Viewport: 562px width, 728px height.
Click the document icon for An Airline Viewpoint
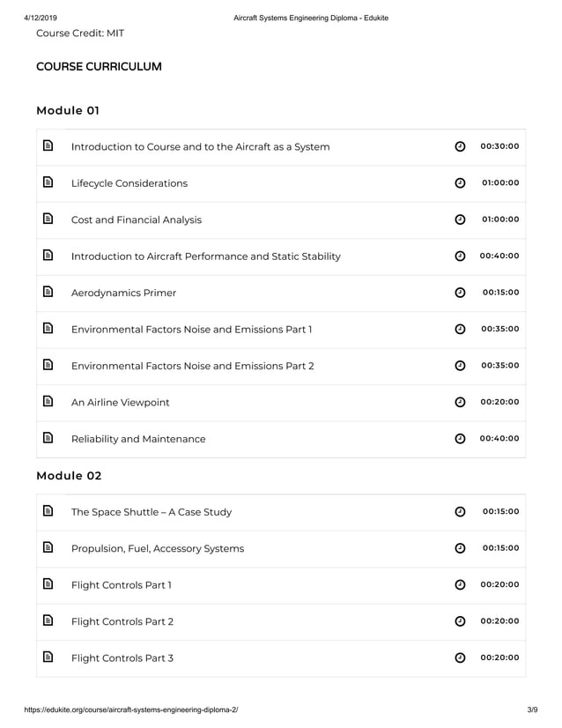[x=48, y=401]
